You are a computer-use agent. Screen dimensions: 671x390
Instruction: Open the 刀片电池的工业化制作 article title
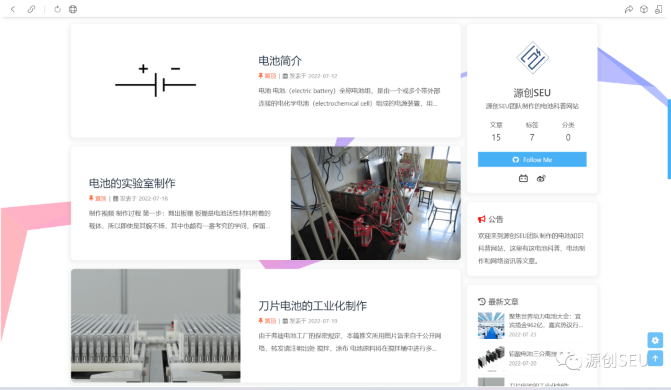point(312,306)
